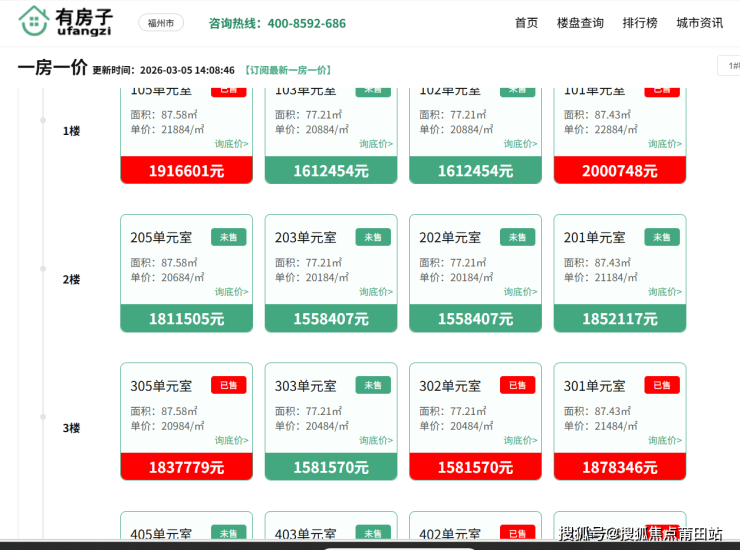Click the 1878346元 red price button

[x=620, y=467]
